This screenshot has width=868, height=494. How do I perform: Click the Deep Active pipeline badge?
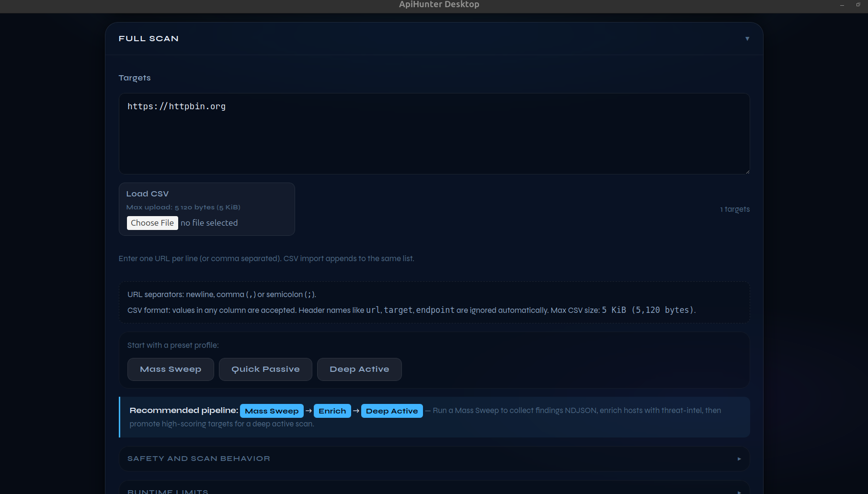[392, 411]
